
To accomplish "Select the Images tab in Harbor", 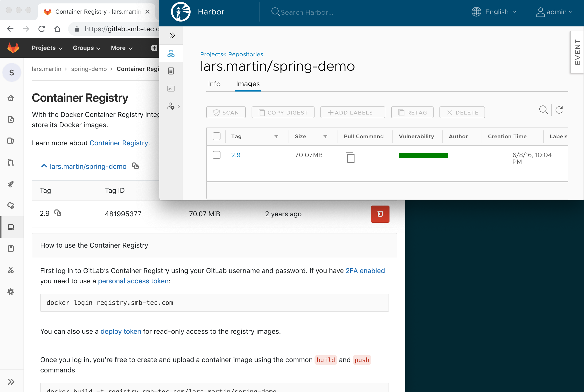I will (248, 84).
